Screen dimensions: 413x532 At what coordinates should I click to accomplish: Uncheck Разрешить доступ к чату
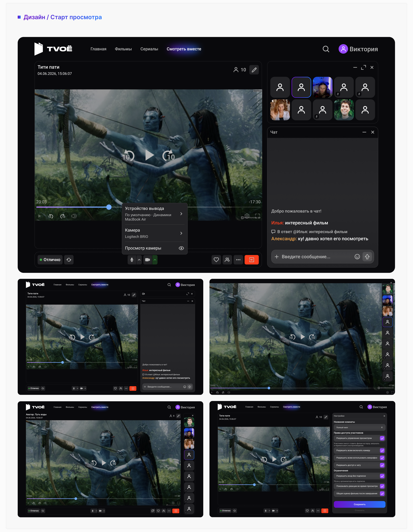coord(382,465)
